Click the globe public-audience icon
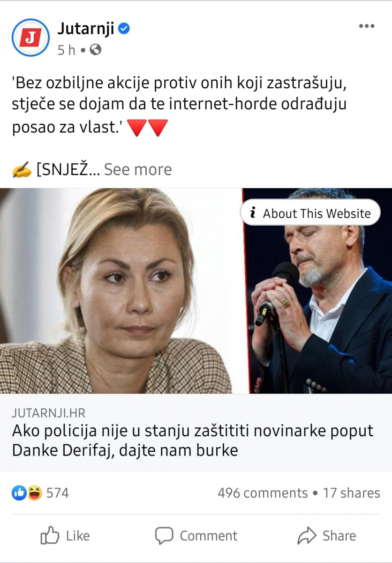This screenshot has height=563, width=392. 95,50
